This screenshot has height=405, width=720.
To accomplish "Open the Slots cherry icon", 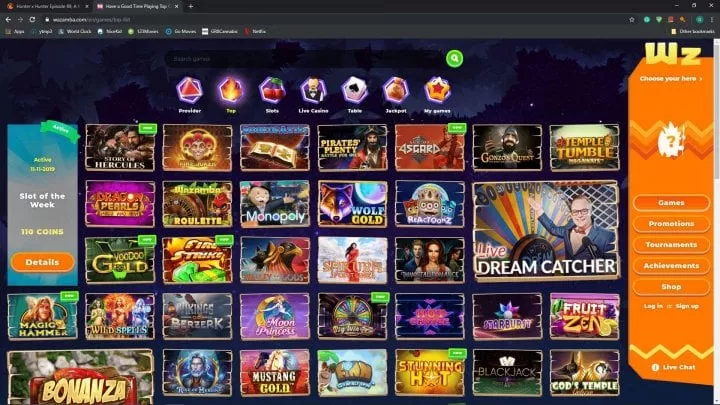I will tap(272, 90).
